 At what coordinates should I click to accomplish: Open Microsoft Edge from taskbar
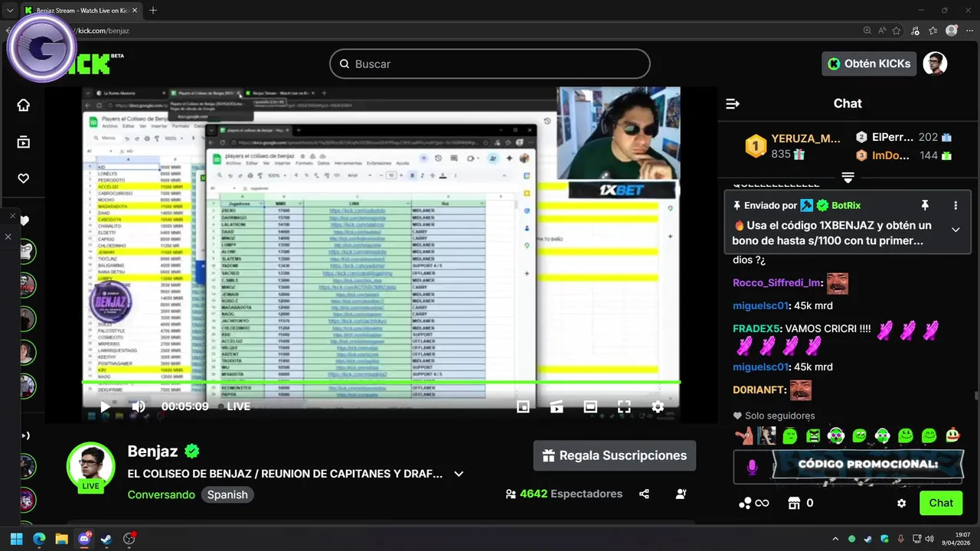click(39, 539)
